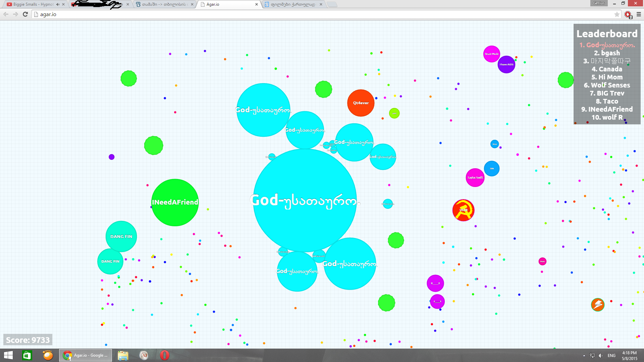Open a new tab button

pos(332,4)
